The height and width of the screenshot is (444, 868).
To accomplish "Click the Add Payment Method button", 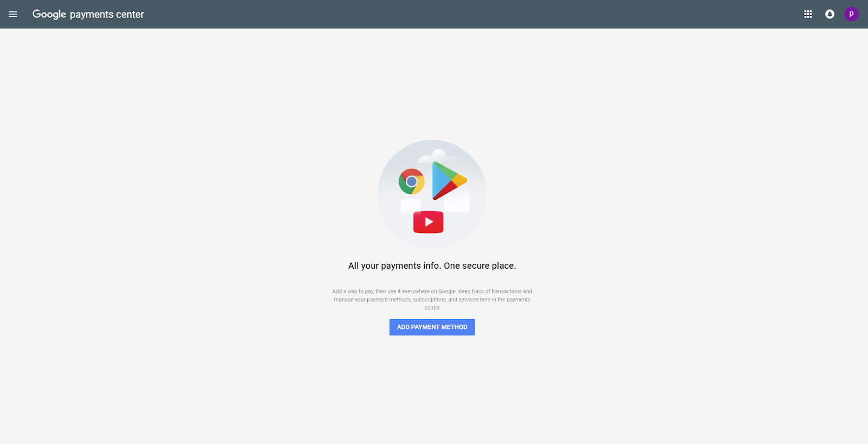I will pos(432,327).
